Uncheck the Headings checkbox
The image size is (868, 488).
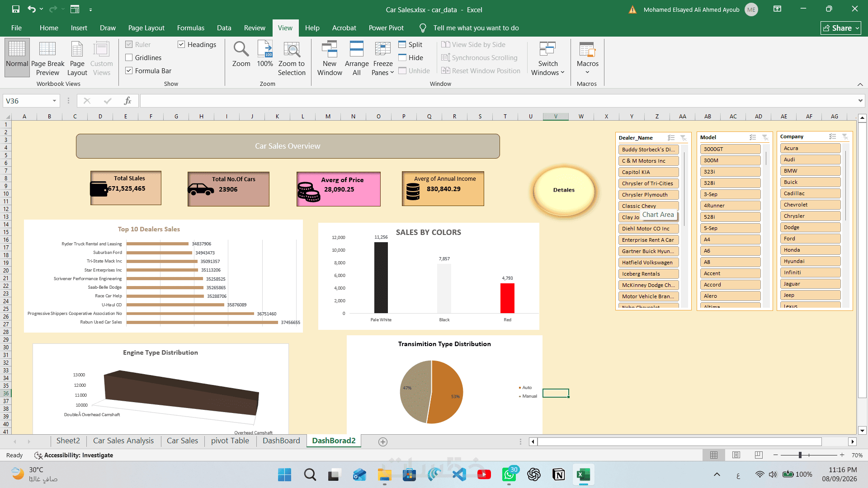point(181,44)
